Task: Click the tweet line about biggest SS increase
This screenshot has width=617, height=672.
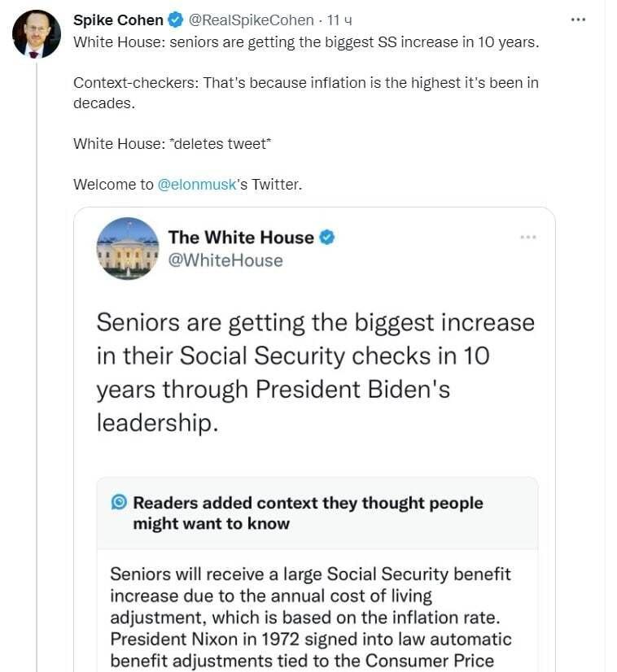Action: [306, 41]
